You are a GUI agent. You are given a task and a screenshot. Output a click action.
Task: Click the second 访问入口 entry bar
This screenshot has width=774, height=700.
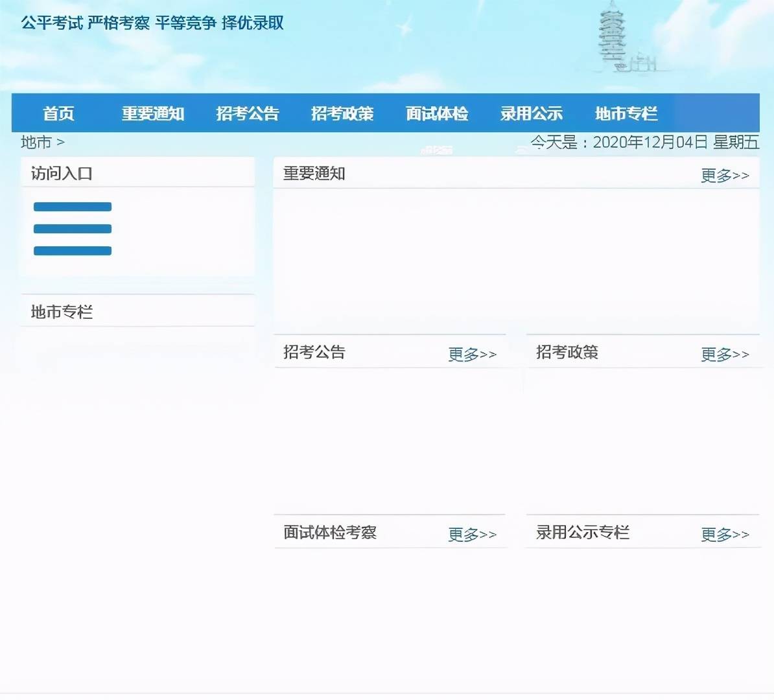73,228
